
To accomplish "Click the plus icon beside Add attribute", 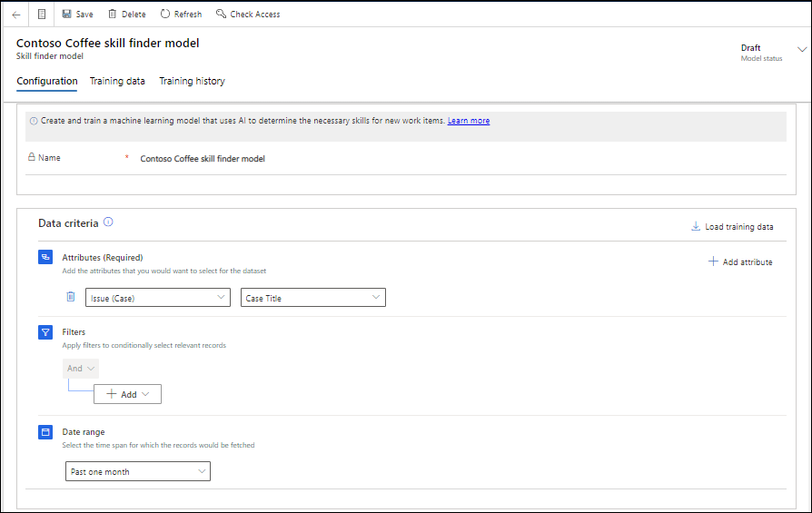I will pos(713,261).
